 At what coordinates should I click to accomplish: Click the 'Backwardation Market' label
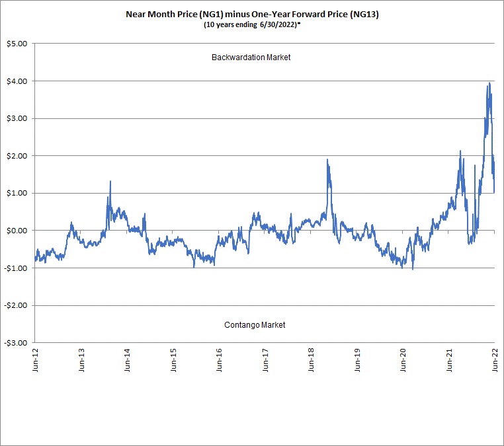(251, 57)
